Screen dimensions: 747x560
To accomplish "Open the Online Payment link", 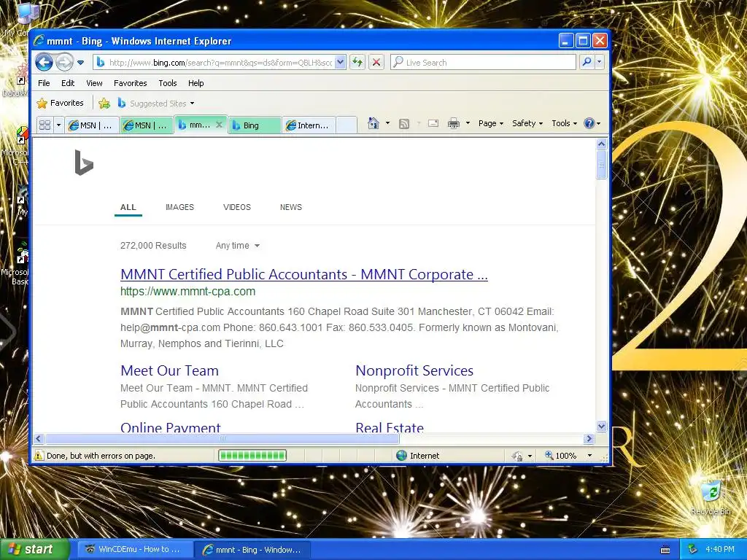I will point(170,427).
